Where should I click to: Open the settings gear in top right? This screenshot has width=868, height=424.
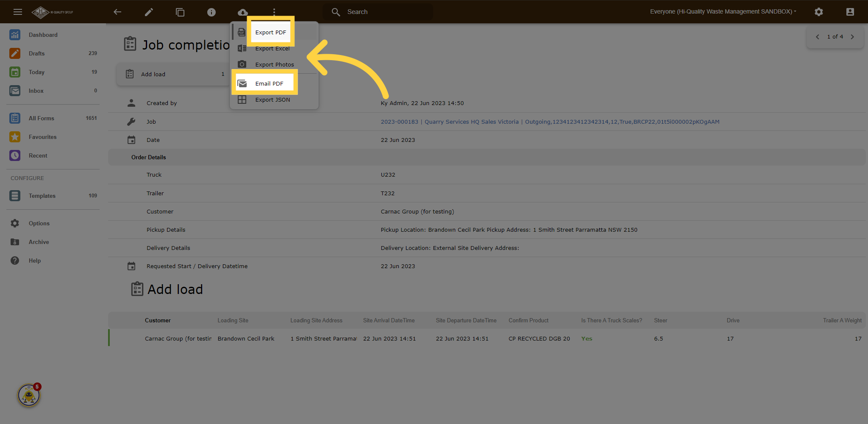coord(819,12)
